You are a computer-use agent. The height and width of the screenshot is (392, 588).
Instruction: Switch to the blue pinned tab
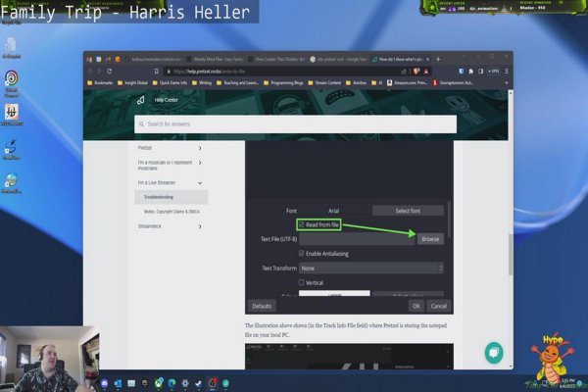pos(99,59)
